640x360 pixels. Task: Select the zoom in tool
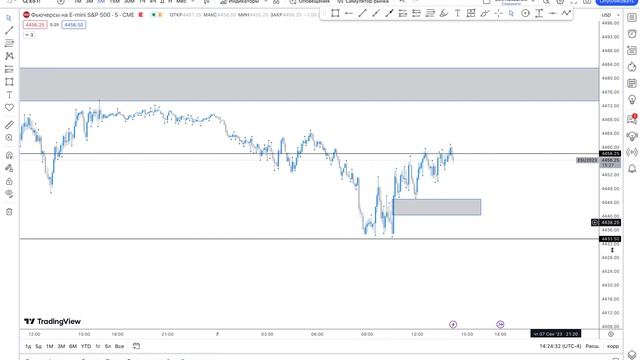coord(9,138)
